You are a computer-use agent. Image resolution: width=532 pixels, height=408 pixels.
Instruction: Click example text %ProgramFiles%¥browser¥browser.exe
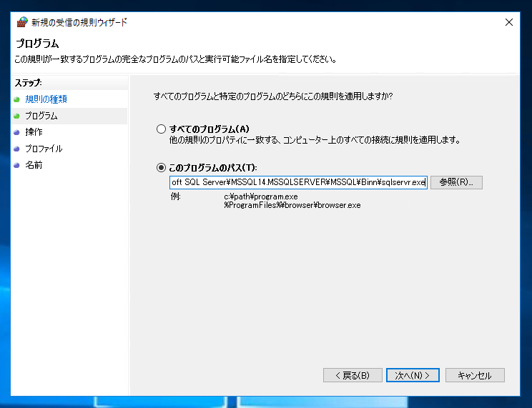click(x=292, y=205)
